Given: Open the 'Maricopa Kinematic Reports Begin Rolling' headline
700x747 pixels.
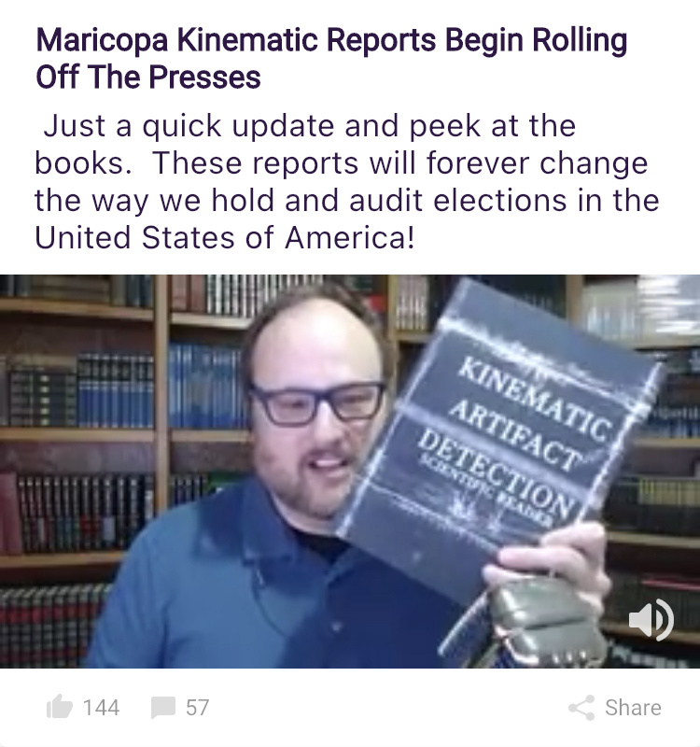Looking at the screenshot, I should click(x=331, y=40).
